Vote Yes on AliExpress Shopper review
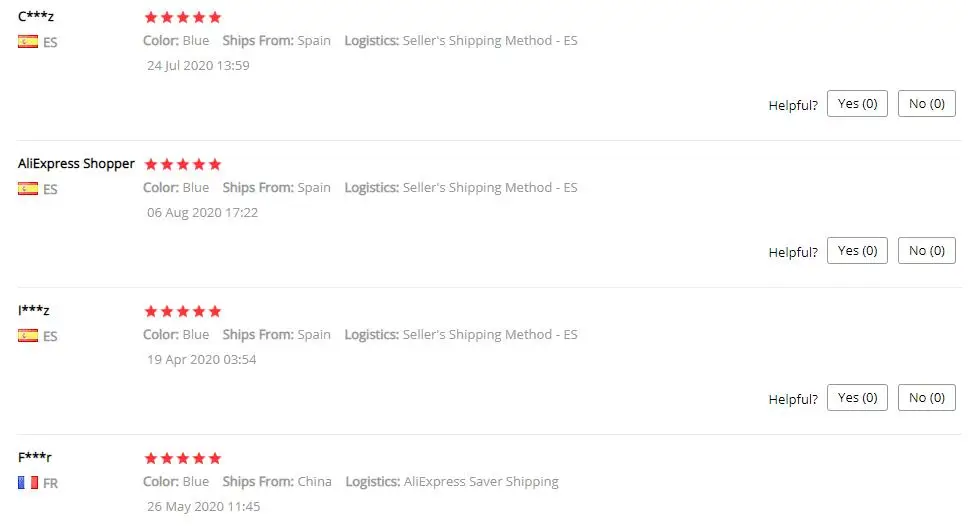The width and height of the screenshot is (968, 526). [x=857, y=251]
